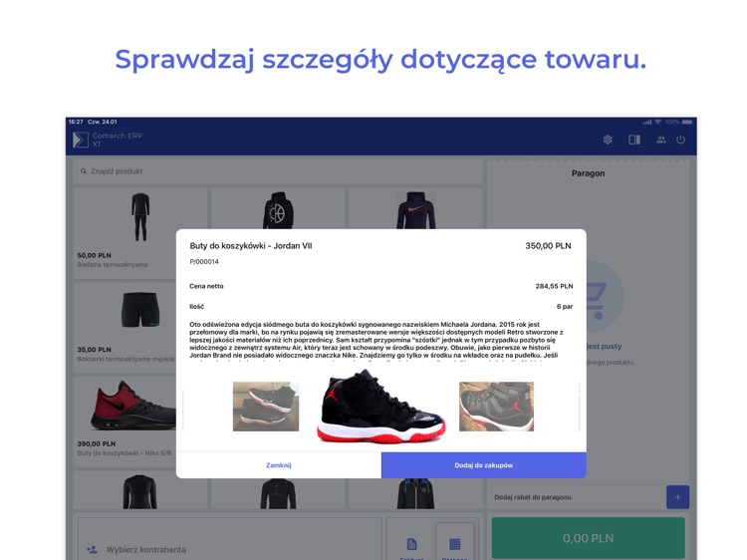Click the plus discount button

pyautogui.click(x=677, y=497)
